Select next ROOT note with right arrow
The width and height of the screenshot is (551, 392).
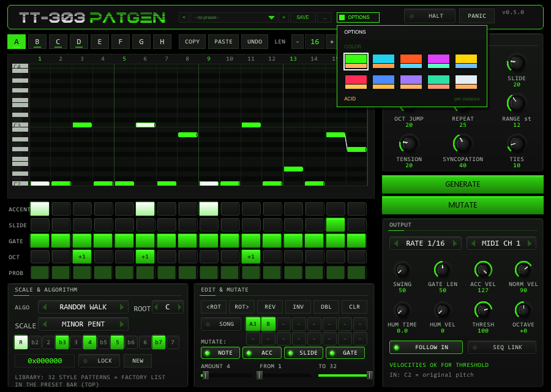point(179,307)
